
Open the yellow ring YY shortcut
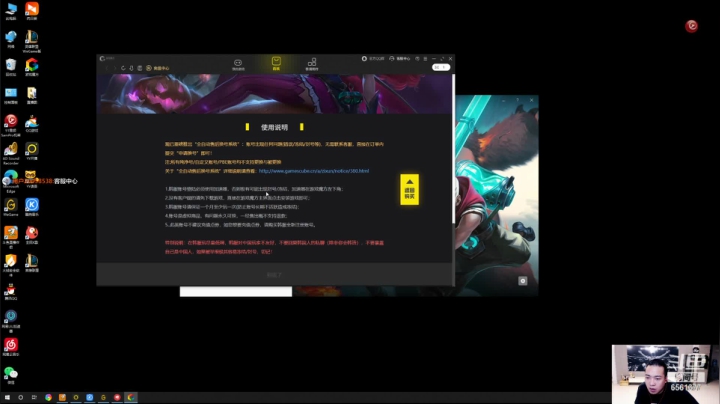(x=32, y=152)
